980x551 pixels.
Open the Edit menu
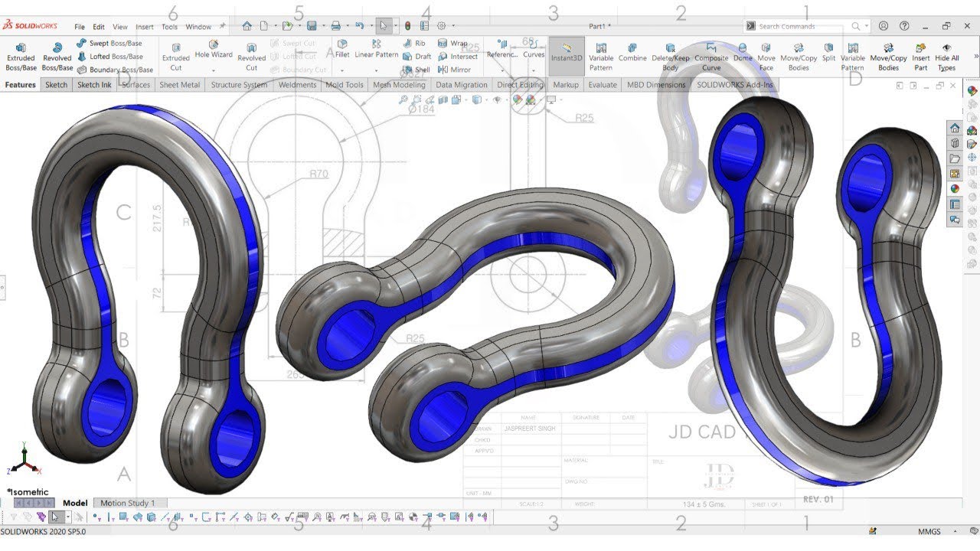99,27
